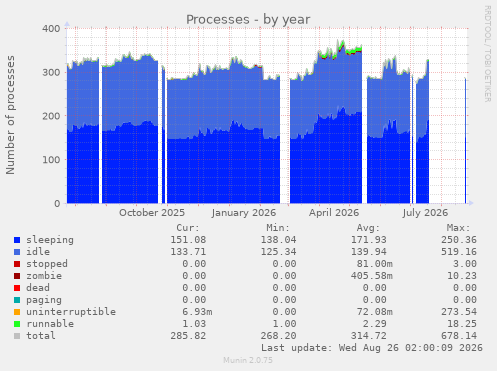Click the 'uninterruptible' legend label

[x=71, y=312]
